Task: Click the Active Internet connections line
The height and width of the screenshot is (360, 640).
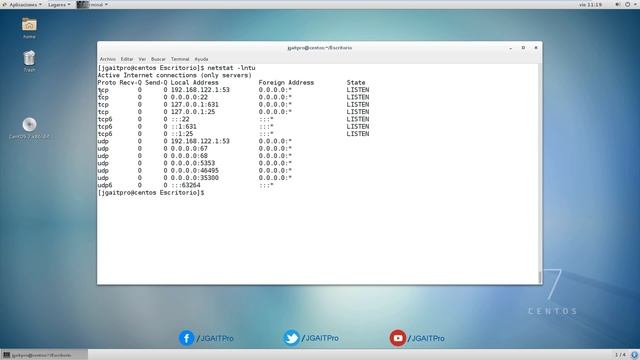Action: (175, 75)
